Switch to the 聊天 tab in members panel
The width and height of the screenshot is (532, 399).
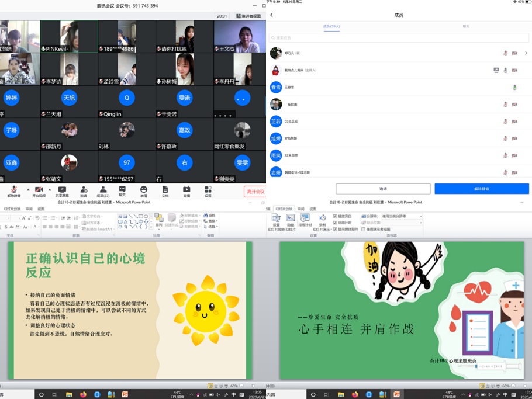[466, 26]
